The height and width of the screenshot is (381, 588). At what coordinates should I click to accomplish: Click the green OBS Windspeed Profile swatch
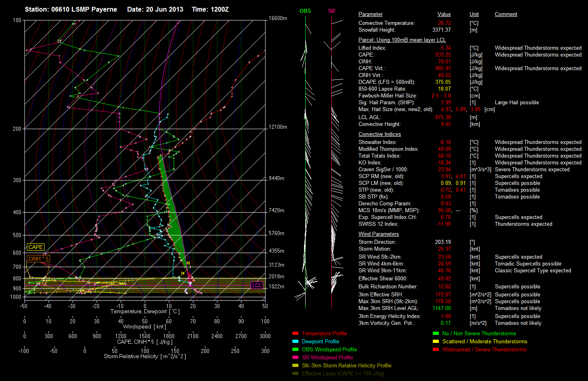point(296,350)
